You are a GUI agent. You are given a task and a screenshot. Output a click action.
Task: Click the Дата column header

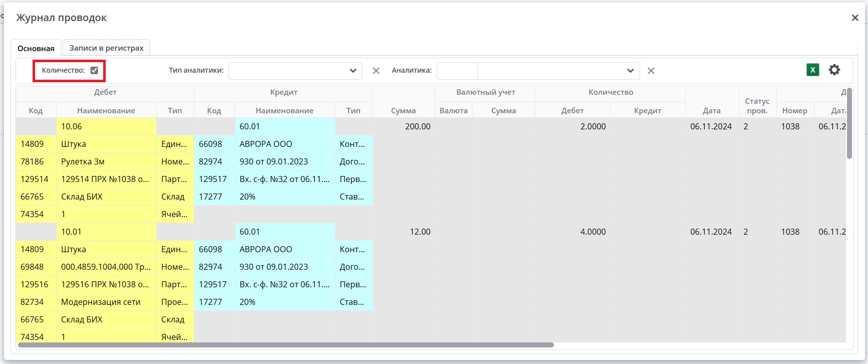pos(711,110)
